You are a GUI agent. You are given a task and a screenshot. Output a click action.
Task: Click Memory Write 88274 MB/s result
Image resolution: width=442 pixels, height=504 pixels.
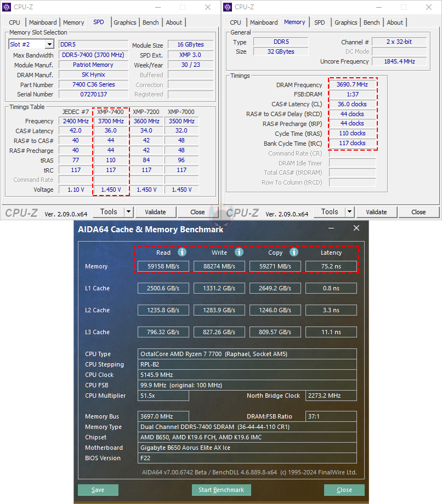tap(219, 266)
